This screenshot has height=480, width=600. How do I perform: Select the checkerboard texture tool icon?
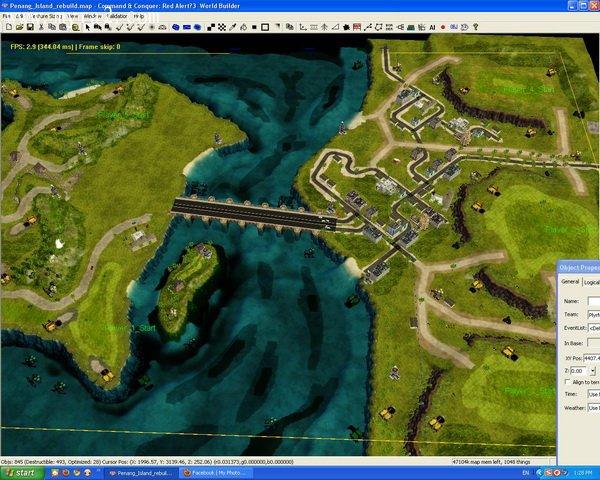pos(222,27)
